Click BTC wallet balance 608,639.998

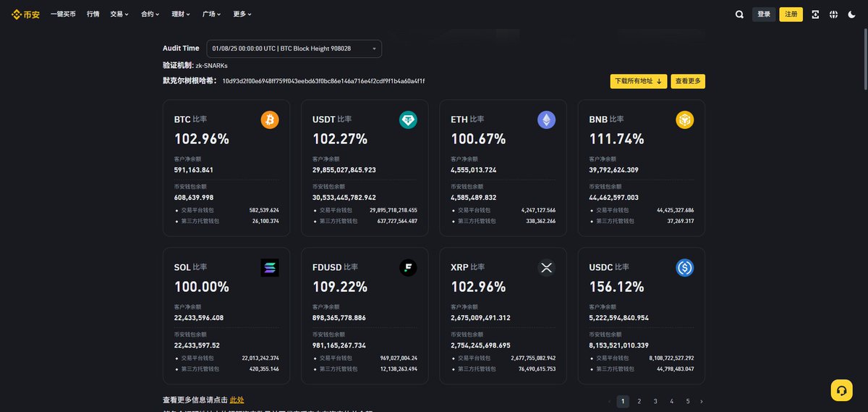(x=194, y=198)
